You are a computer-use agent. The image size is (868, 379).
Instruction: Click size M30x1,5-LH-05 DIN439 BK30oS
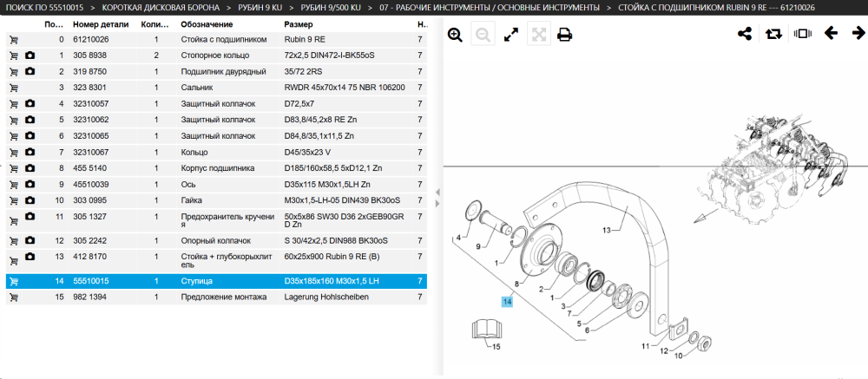click(341, 200)
